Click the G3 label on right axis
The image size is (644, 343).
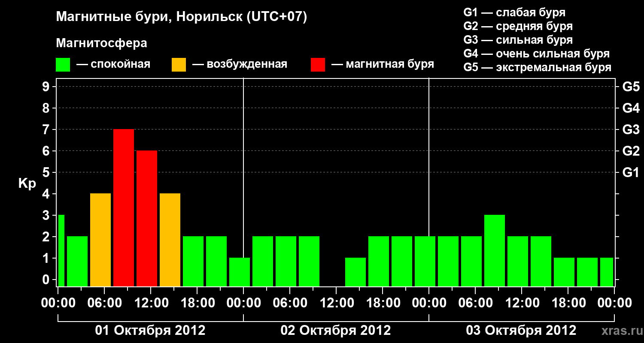click(631, 129)
